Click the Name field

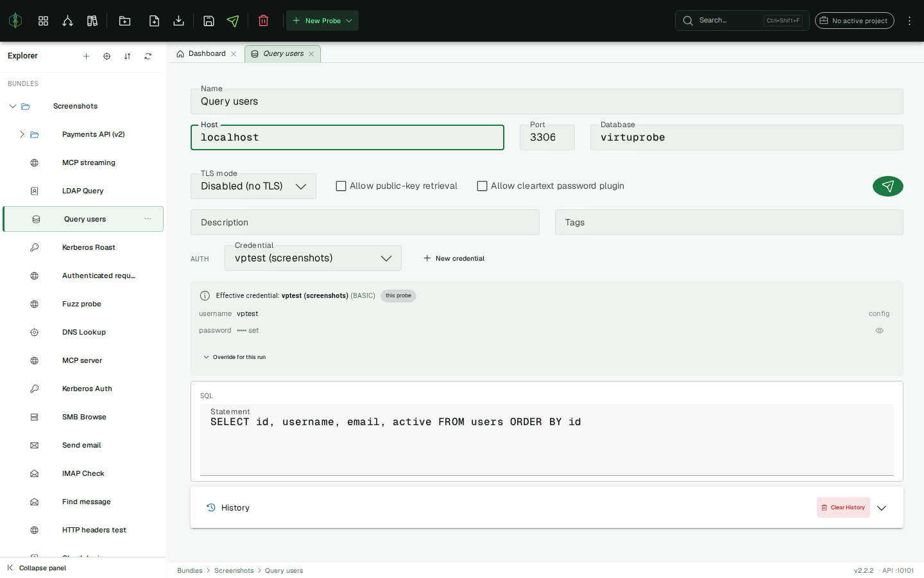pos(547,101)
